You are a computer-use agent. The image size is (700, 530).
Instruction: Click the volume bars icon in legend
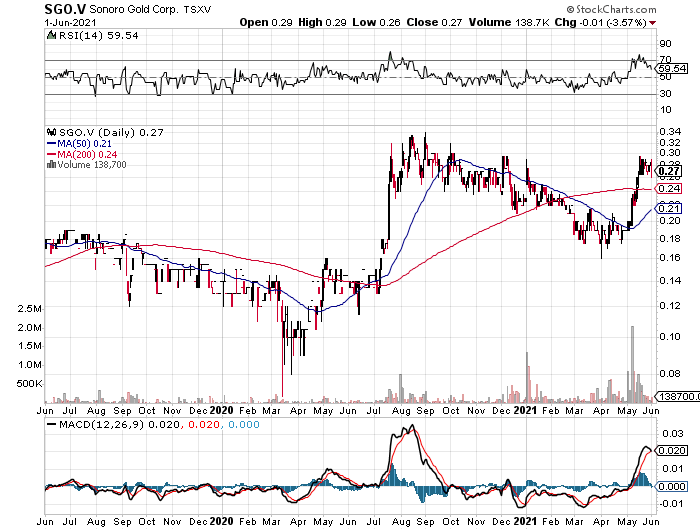click(x=51, y=164)
